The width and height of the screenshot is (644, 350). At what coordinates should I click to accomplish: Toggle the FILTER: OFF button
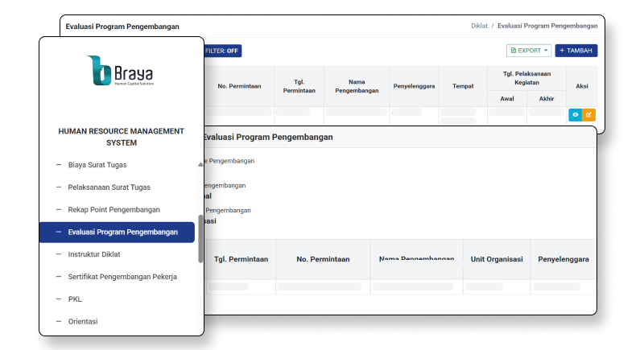pos(223,51)
